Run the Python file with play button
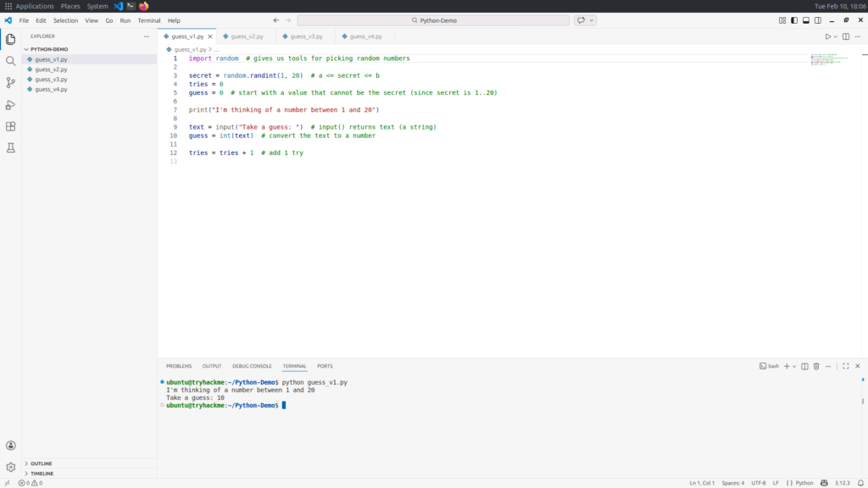Screen dimensions: 868x488 pyautogui.click(x=828, y=36)
